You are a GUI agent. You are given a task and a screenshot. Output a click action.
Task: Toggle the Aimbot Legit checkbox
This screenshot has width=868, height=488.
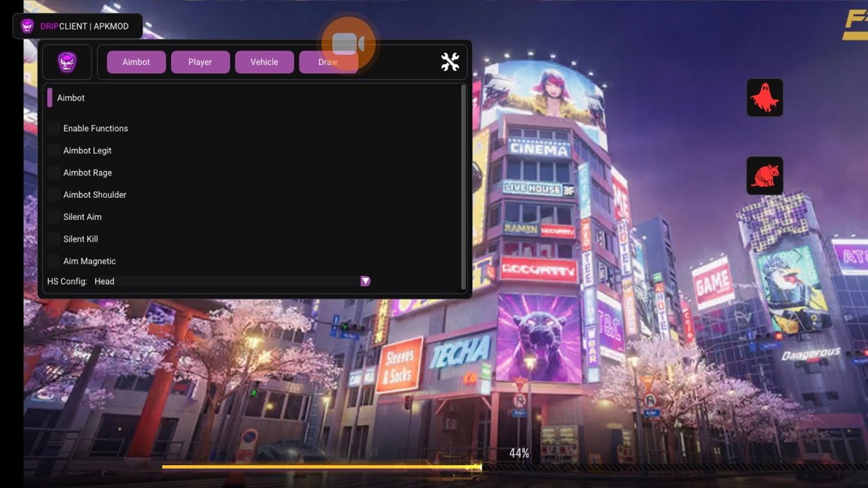[54, 150]
